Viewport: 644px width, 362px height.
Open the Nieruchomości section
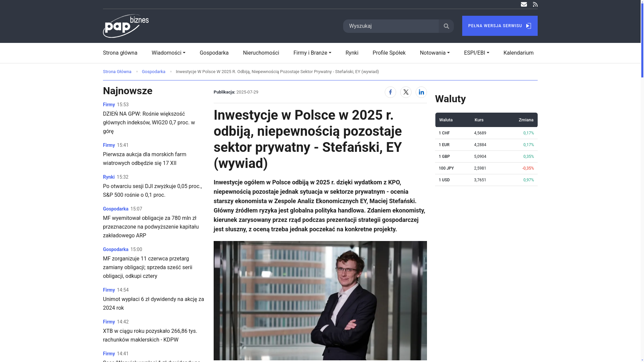coord(261,53)
